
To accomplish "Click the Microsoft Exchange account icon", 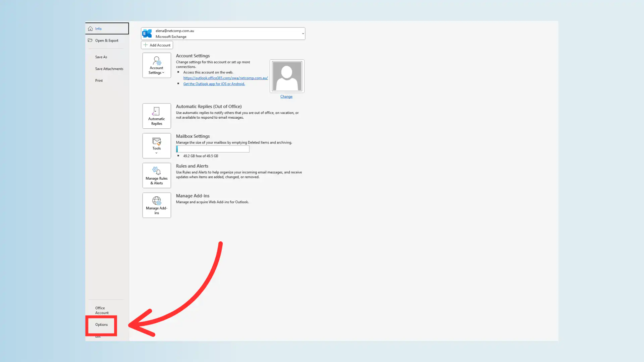I will (147, 33).
